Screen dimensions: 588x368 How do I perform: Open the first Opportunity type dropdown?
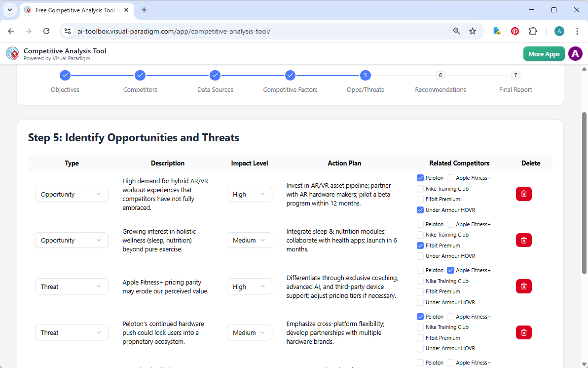[72, 194]
